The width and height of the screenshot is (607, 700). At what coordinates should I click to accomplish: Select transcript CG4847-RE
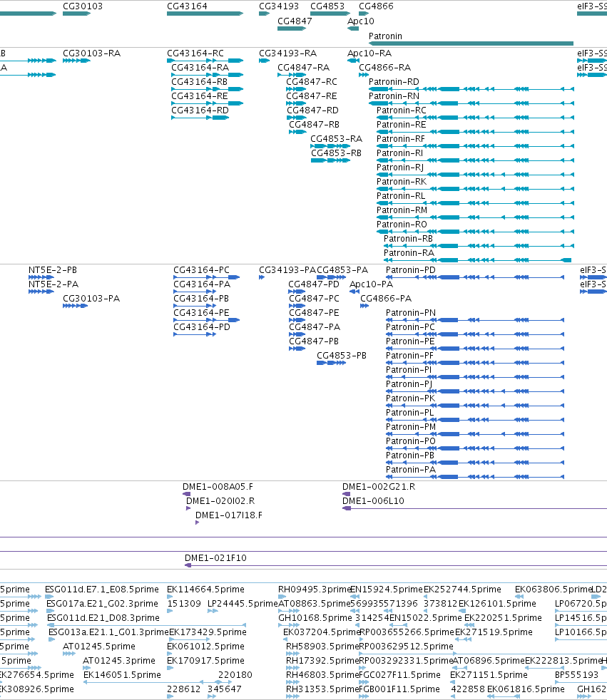(312, 96)
